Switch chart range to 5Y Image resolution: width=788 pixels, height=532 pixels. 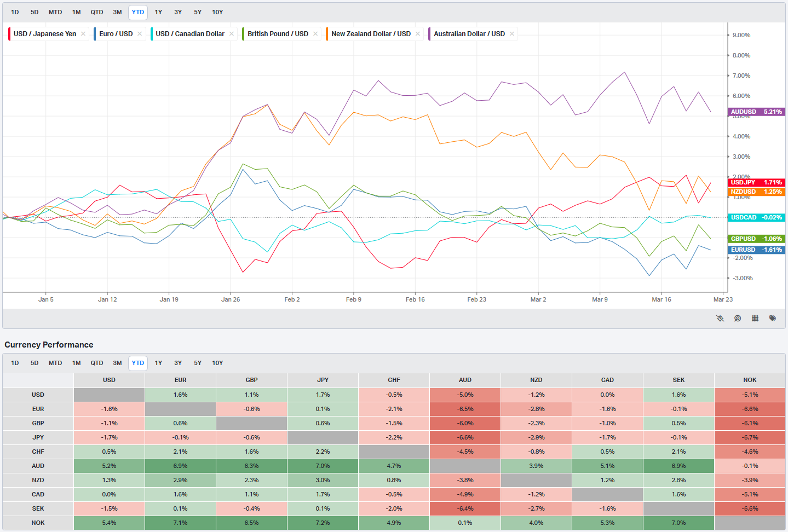click(x=198, y=12)
